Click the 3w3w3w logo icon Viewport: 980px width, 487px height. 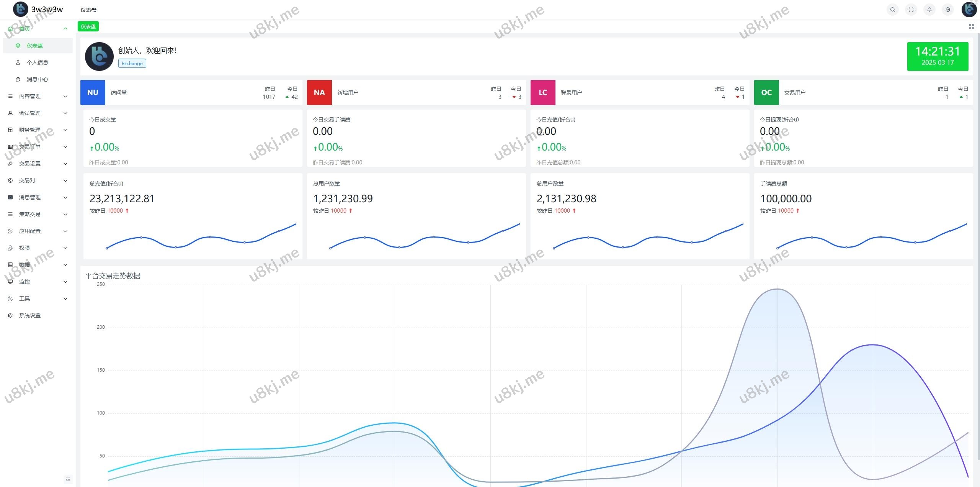[20, 9]
